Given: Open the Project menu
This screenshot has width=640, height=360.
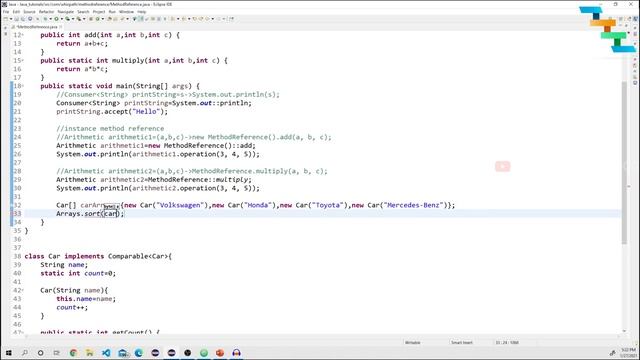Looking at the screenshot, I should [x=99, y=12].
